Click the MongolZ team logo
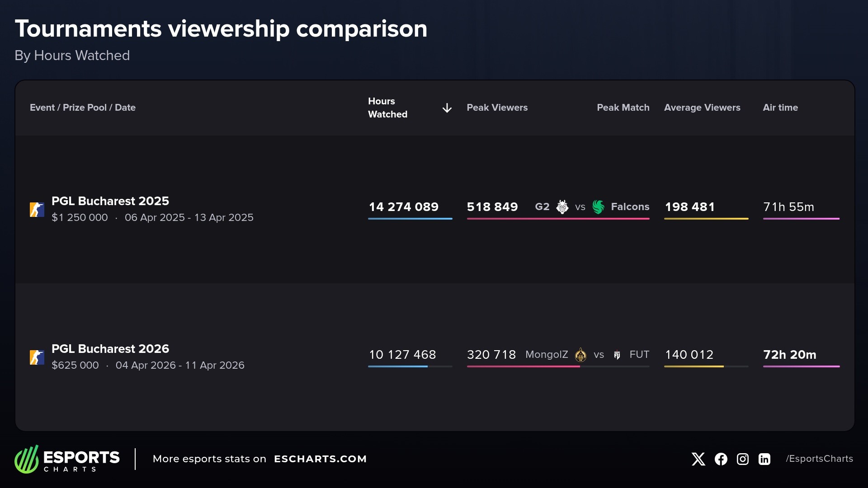This screenshot has width=868, height=488. pos(580,355)
